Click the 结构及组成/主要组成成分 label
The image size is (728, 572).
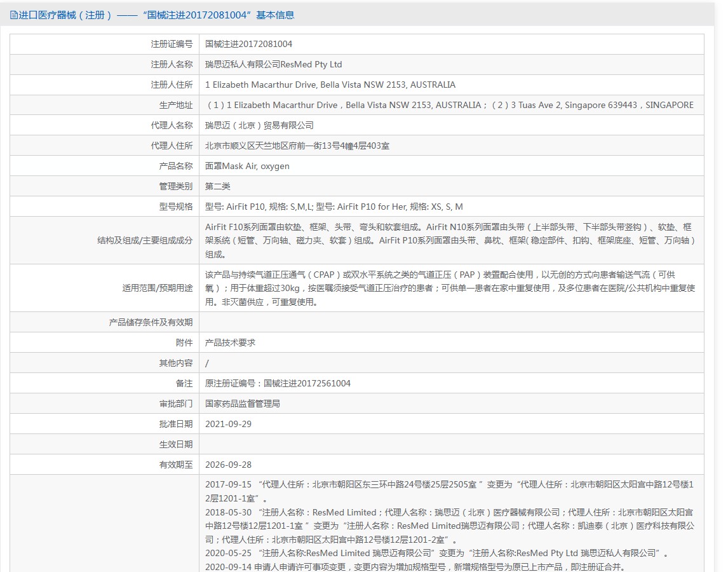click(x=144, y=241)
